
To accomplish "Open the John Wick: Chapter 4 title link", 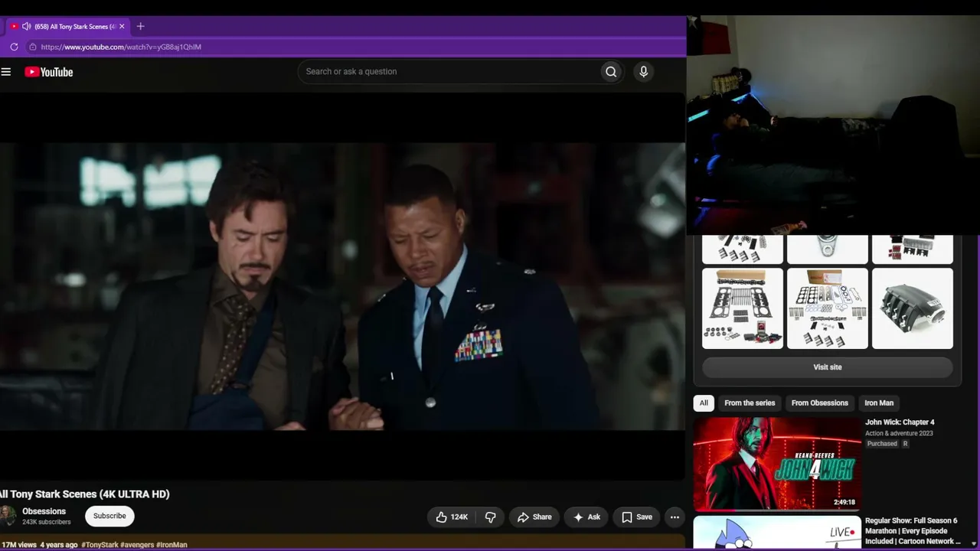I will (x=900, y=422).
